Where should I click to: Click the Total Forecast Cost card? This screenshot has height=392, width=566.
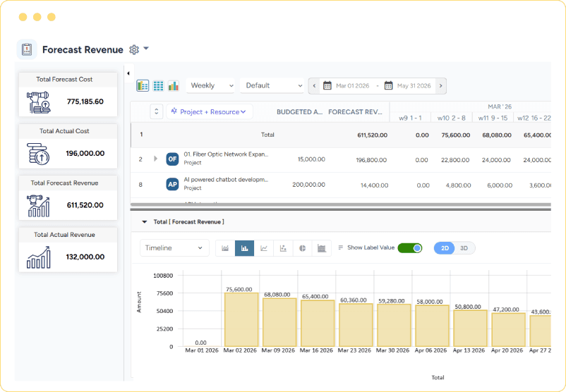tap(68, 94)
